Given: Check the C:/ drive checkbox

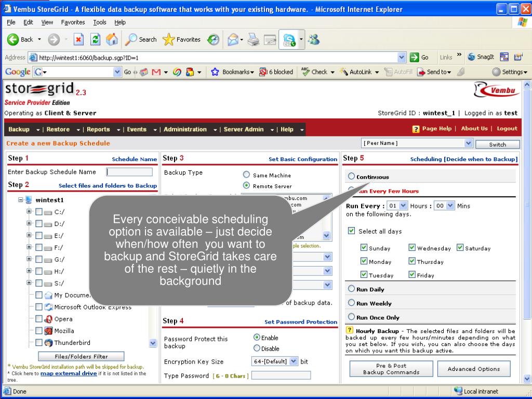Looking at the screenshot, I should click(39, 212).
